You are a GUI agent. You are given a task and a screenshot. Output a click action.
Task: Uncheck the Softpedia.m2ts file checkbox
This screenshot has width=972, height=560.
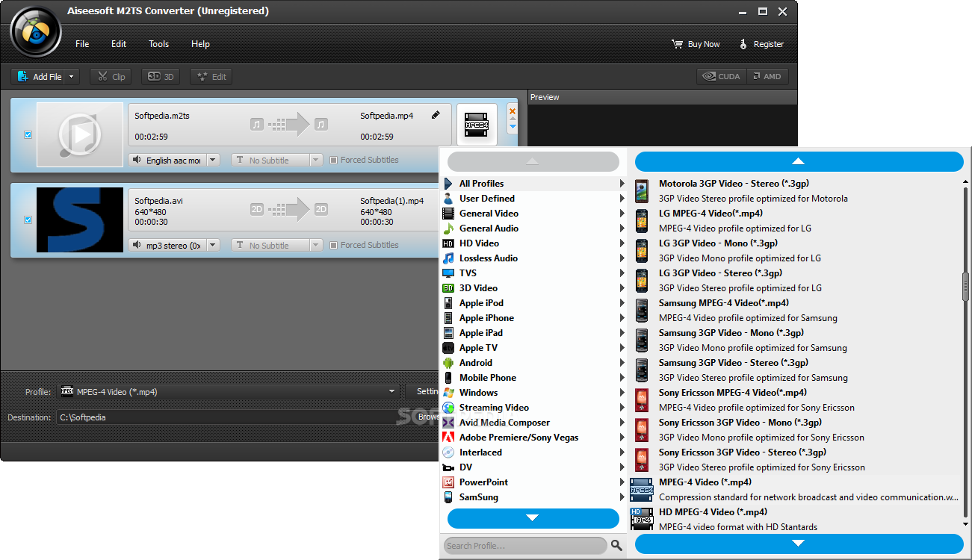click(x=28, y=135)
